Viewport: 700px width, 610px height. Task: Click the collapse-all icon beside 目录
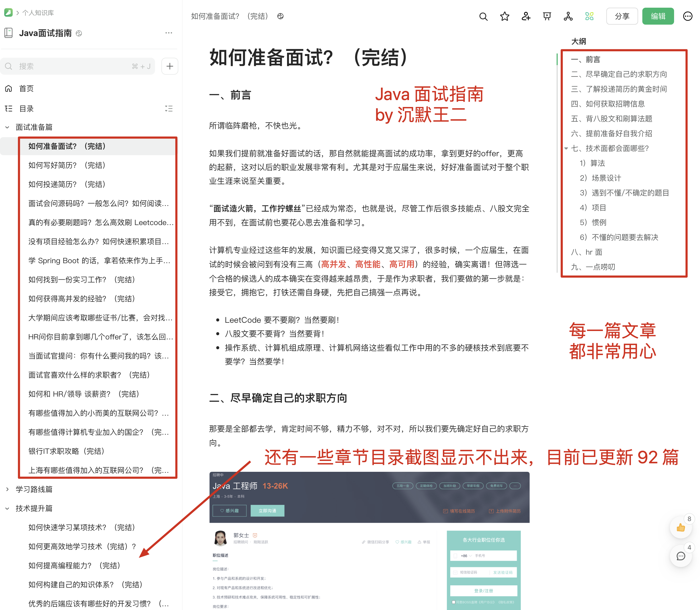point(169,109)
